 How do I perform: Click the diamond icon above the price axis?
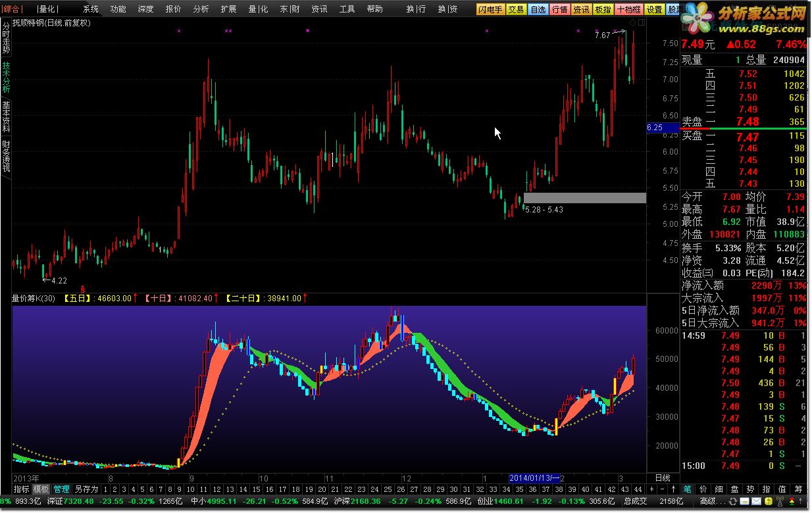click(632, 22)
